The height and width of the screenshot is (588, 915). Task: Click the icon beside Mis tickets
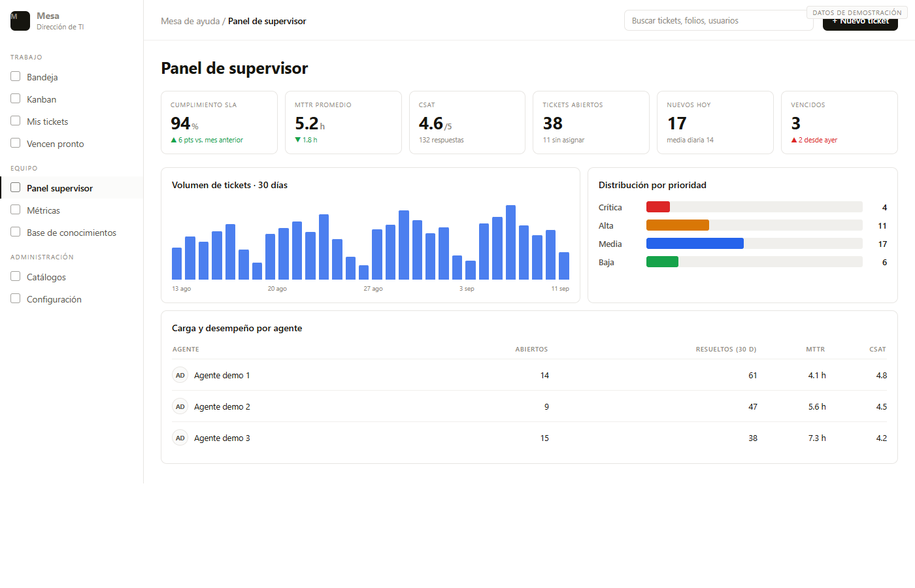click(x=16, y=121)
